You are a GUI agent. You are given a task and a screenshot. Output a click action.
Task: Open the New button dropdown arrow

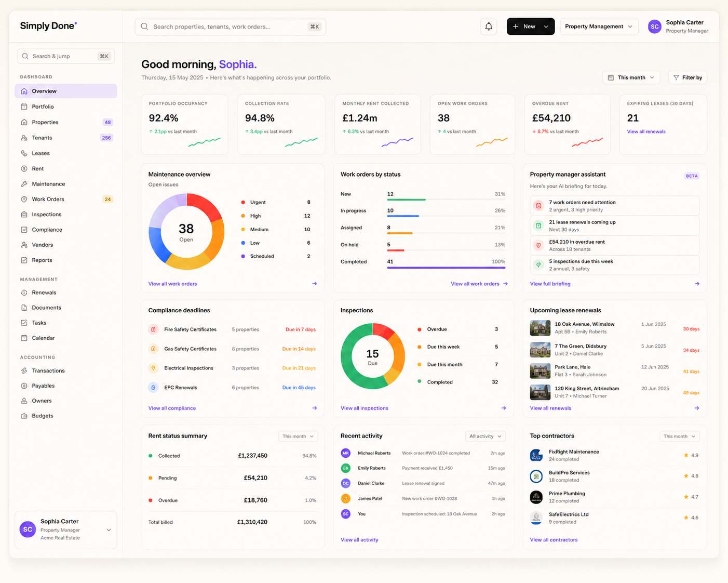(546, 27)
